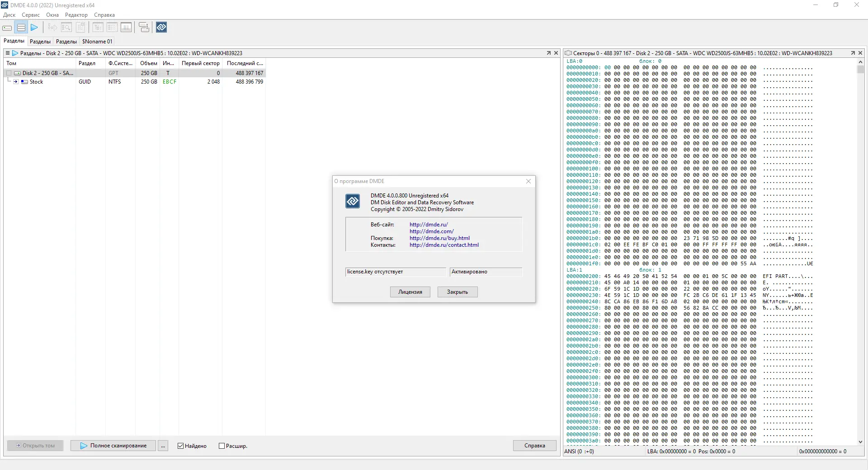Click the file list panel toolbar icon
This screenshot has height=470, width=868.
click(112, 28)
